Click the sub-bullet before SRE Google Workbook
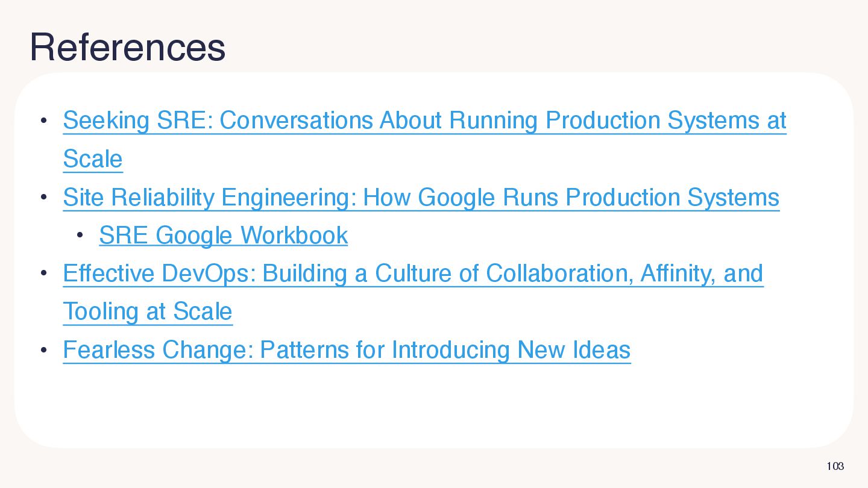 (80, 236)
